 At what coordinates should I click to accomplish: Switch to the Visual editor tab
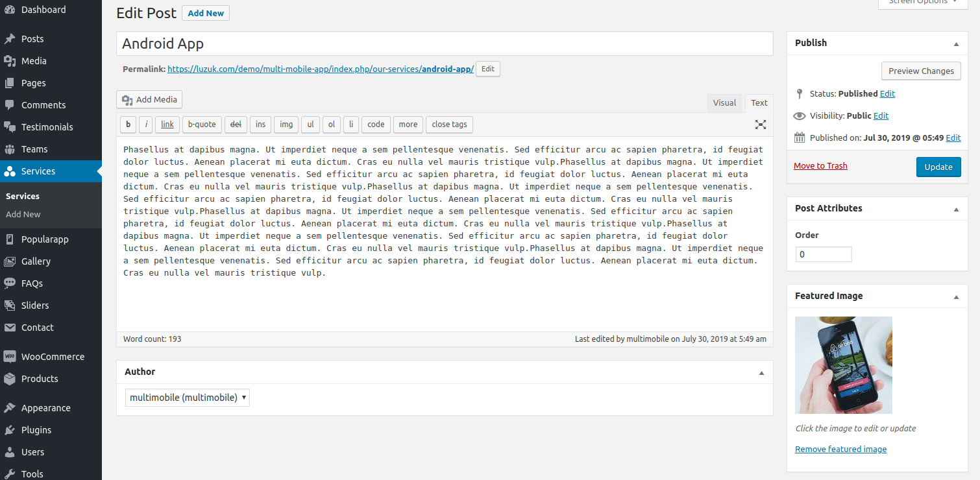pos(724,102)
